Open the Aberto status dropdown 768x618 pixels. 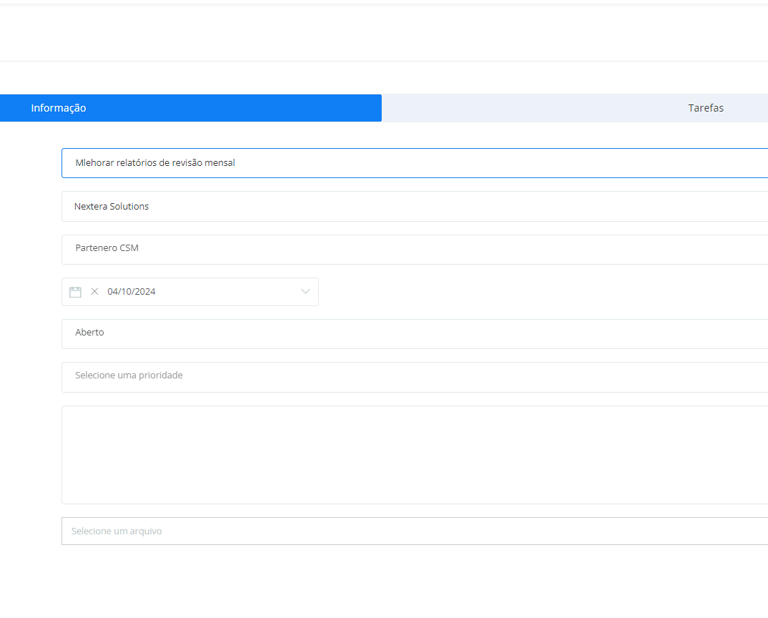pos(414,333)
